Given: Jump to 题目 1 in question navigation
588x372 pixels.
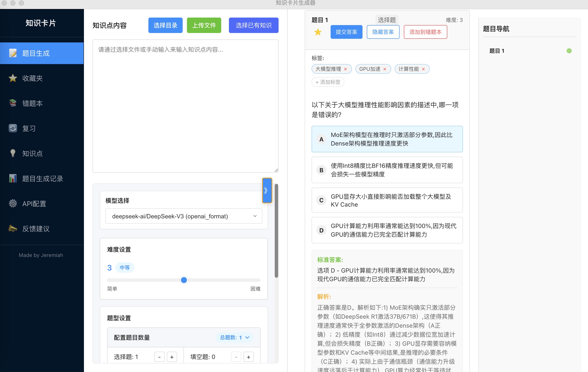Looking at the screenshot, I should pyautogui.click(x=497, y=51).
